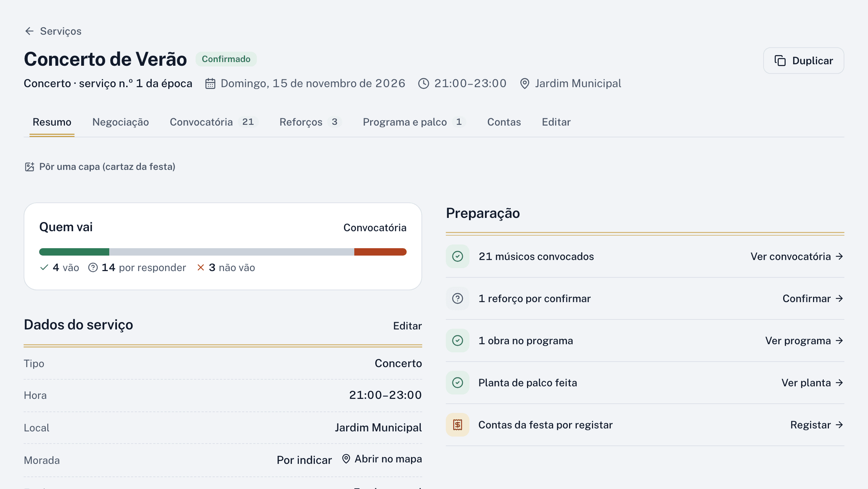868x489 pixels.
Task: Click the 14 por responder text
Action: point(144,268)
